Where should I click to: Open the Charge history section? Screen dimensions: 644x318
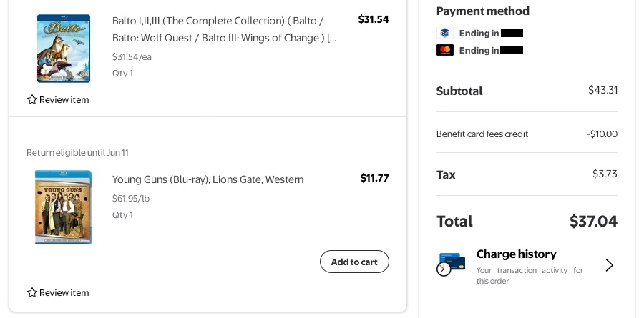515,254
